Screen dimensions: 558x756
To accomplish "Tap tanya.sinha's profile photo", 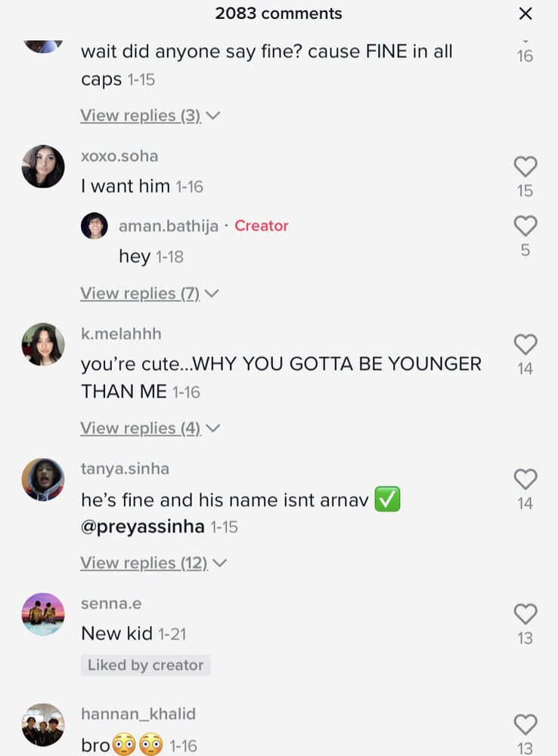I will (43, 479).
